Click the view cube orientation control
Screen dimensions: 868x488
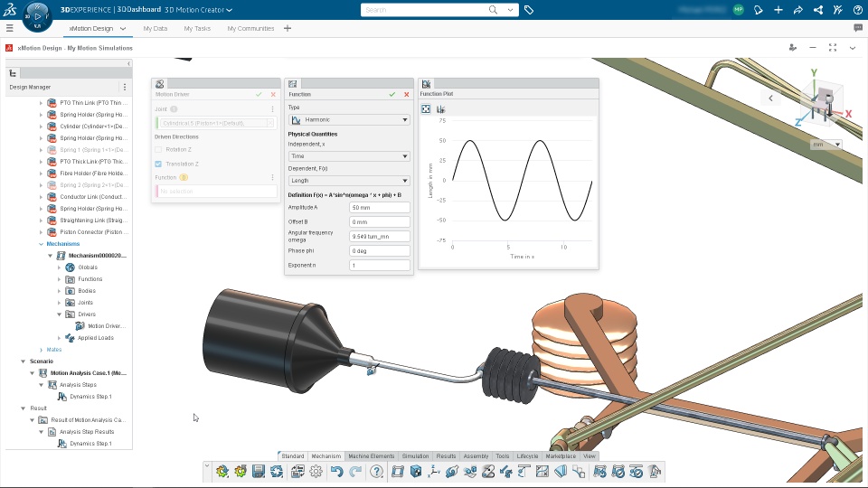coord(823,102)
